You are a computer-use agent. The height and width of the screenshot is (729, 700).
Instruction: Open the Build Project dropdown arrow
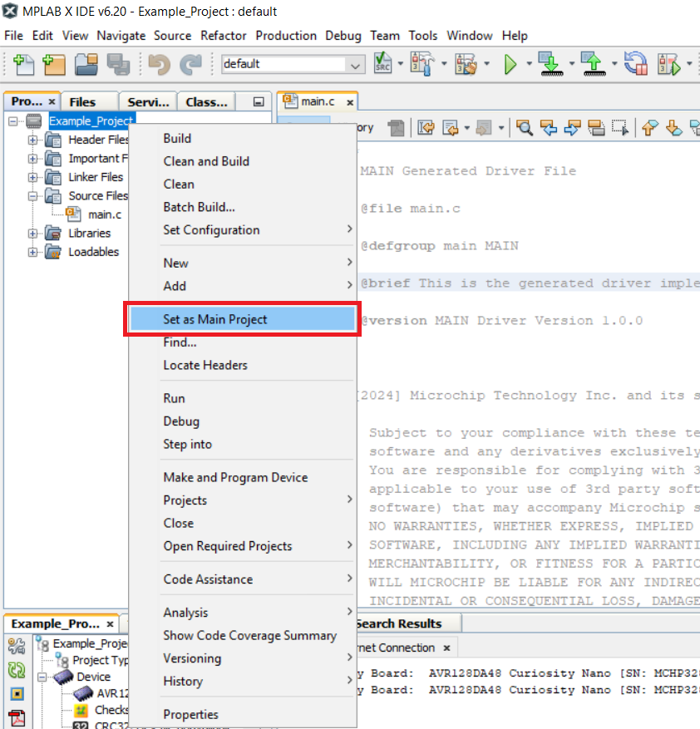(x=444, y=64)
